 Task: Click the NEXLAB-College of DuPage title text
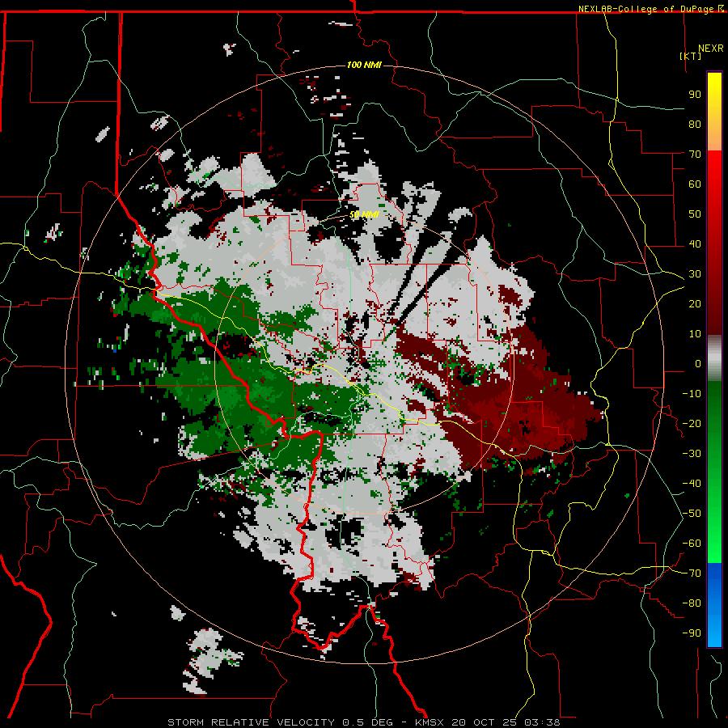645,9
